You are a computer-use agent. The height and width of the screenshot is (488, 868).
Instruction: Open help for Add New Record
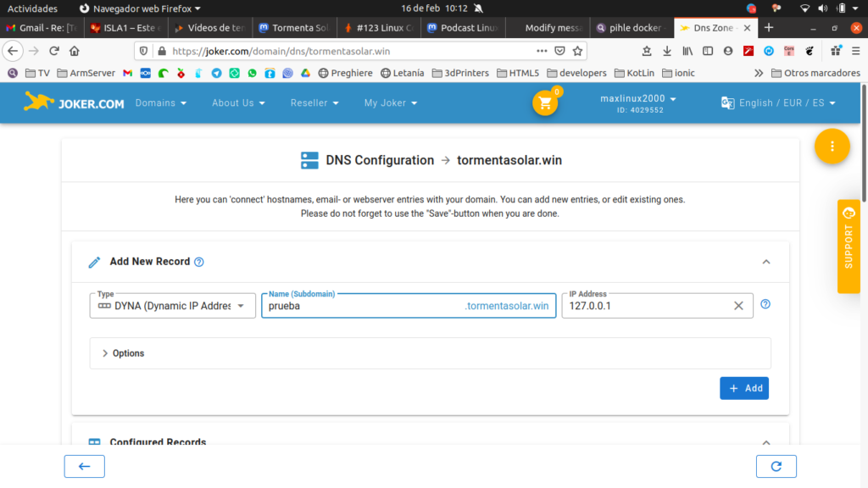(199, 262)
